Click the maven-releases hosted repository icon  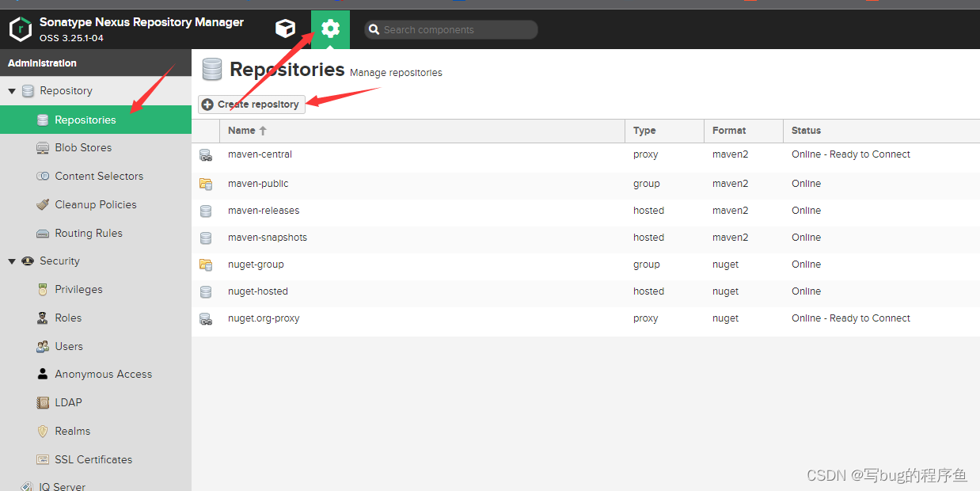click(206, 211)
